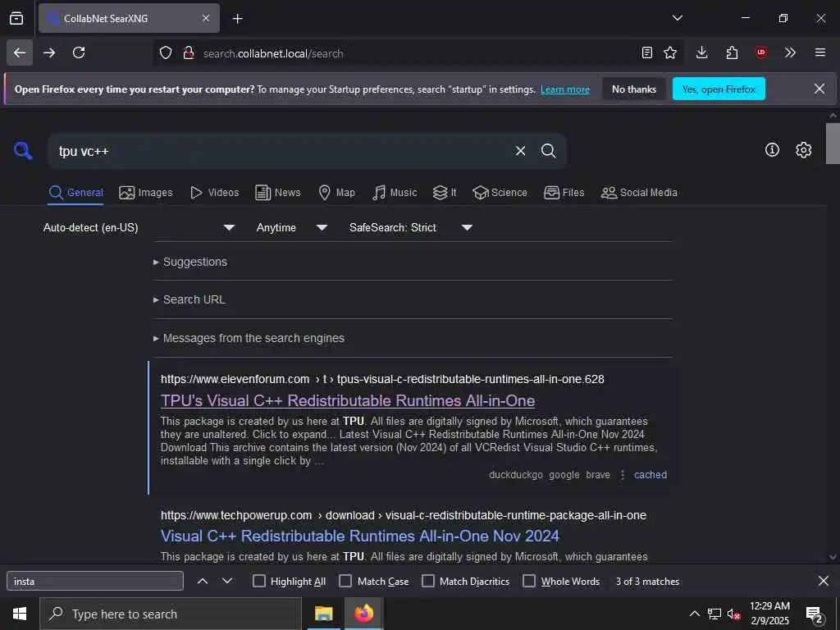The width and height of the screenshot is (840, 630).
Task: Open the cached link of elevenforum result
Action: click(651, 475)
